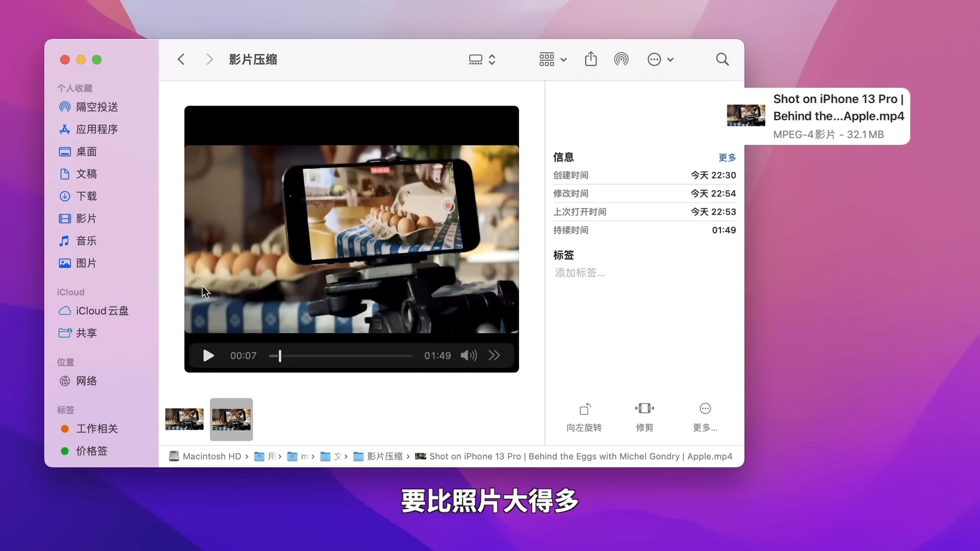
Task: Click the 上次打开时间 value 今天 22:53
Action: click(x=713, y=212)
